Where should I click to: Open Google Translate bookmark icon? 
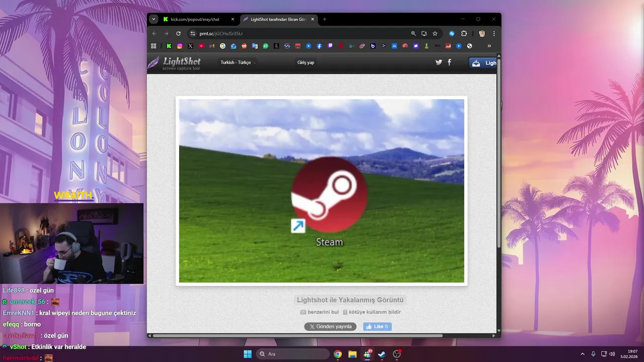[x=255, y=46]
